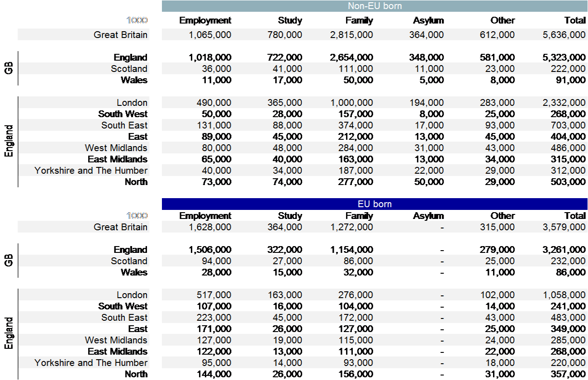Click the Total column header
This screenshot has height=380, width=588.
click(x=574, y=20)
